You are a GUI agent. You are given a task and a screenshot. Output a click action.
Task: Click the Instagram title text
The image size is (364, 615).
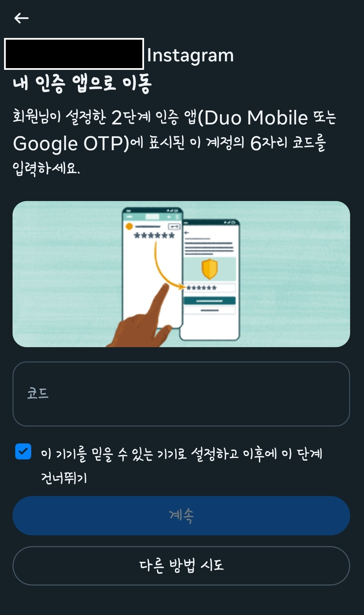(x=190, y=55)
